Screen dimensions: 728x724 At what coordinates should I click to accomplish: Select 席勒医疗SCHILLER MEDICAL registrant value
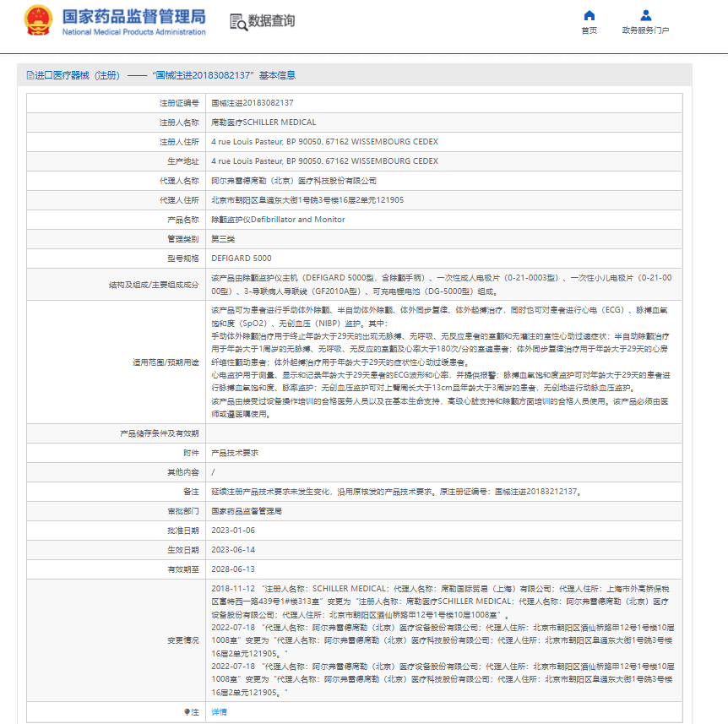pyautogui.click(x=263, y=122)
